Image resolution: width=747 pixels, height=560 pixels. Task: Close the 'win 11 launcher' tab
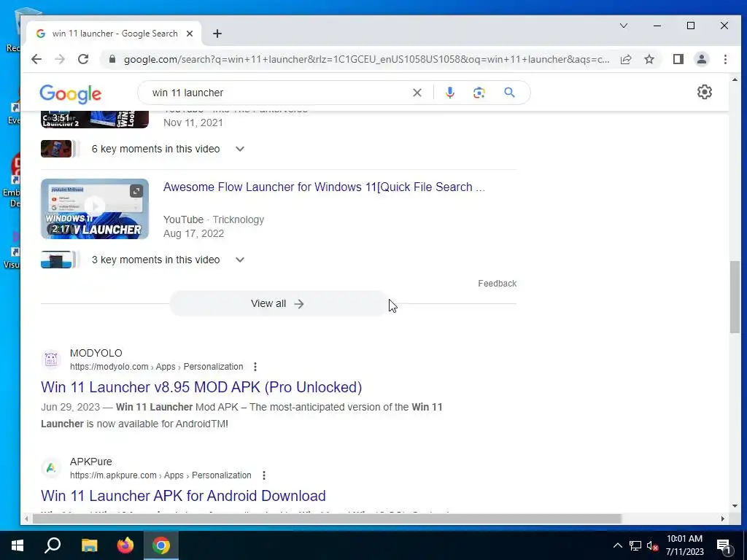coord(190,34)
